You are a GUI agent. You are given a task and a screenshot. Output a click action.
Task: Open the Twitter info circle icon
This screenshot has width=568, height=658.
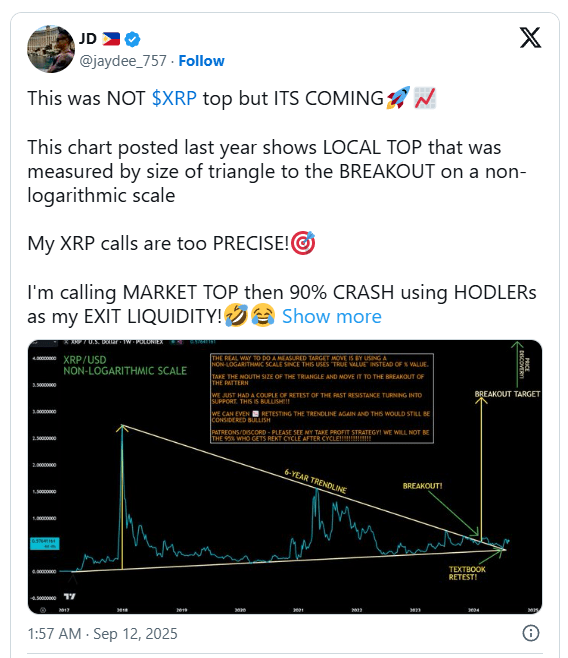(531, 633)
